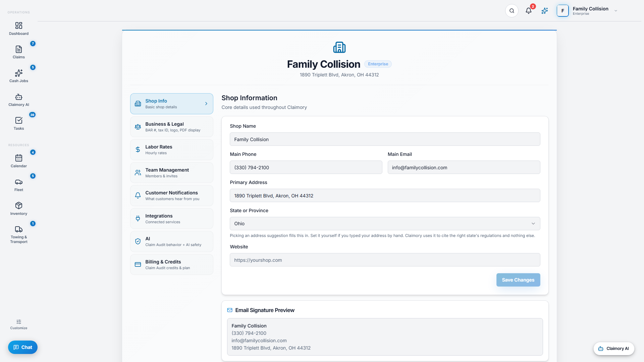Click the Main Phone field

pyautogui.click(x=306, y=167)
